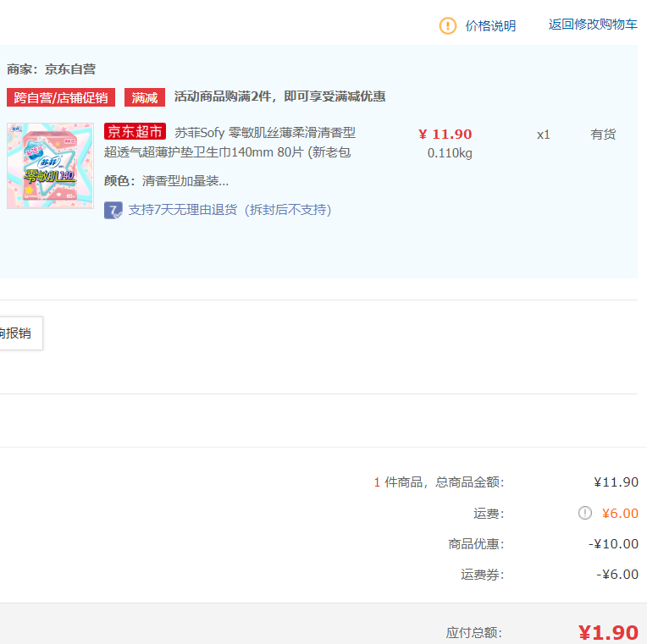Click the shipping fee info circle icon
647x644 pixels.
pos(584,513)
